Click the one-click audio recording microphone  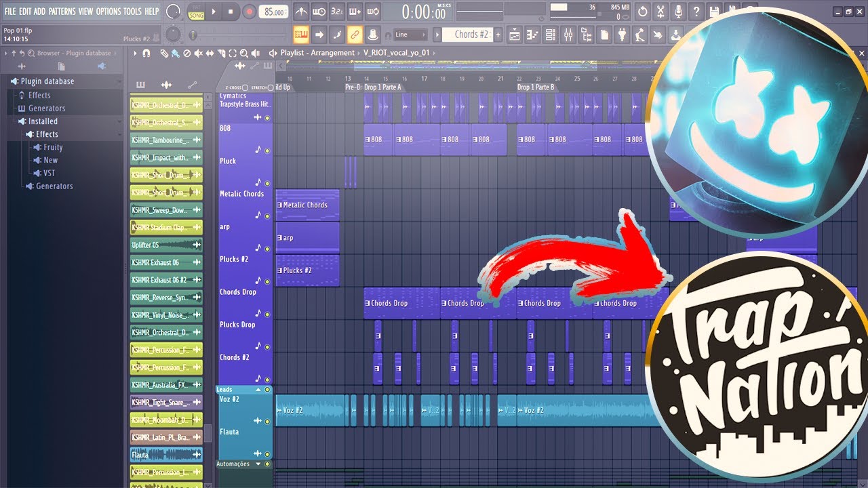pyautogui.click(x=678, y=12)
